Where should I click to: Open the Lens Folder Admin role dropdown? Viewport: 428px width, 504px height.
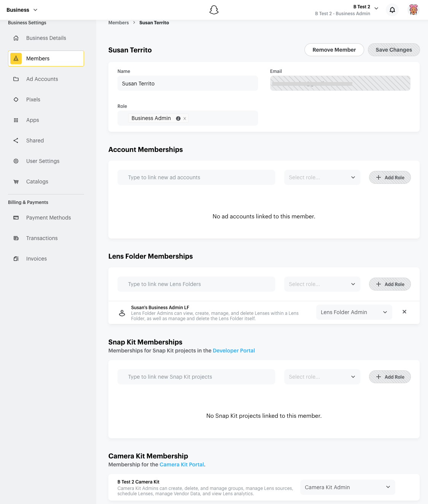point(354,312)
